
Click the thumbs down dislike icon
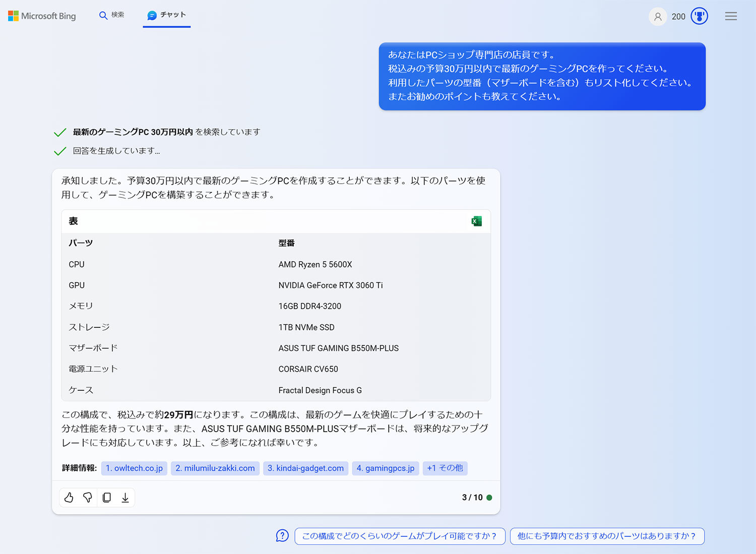[x=88, y=498]
